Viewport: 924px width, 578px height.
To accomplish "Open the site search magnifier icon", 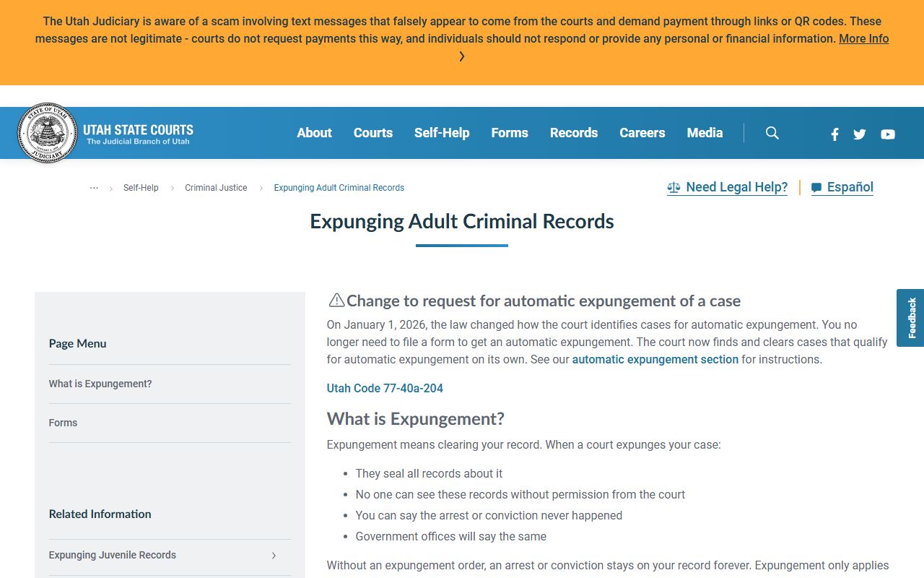I will pos(772,133).
